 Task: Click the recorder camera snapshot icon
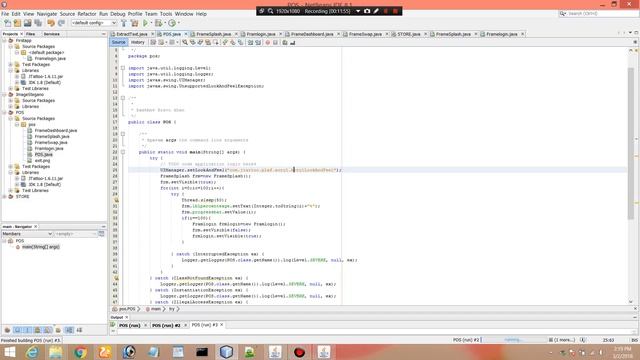[x=367, y=11]
